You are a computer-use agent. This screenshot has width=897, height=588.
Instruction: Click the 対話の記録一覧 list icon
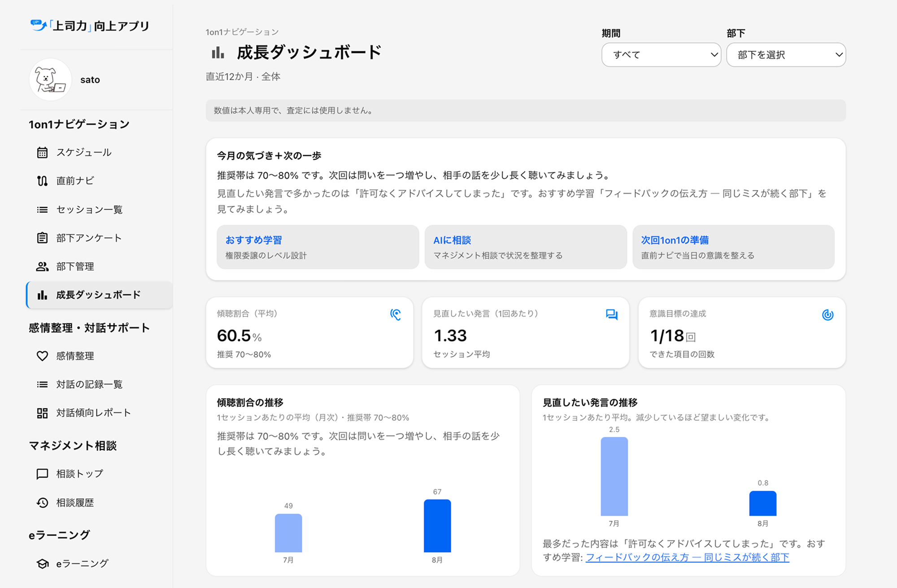[x=42, y=384]
